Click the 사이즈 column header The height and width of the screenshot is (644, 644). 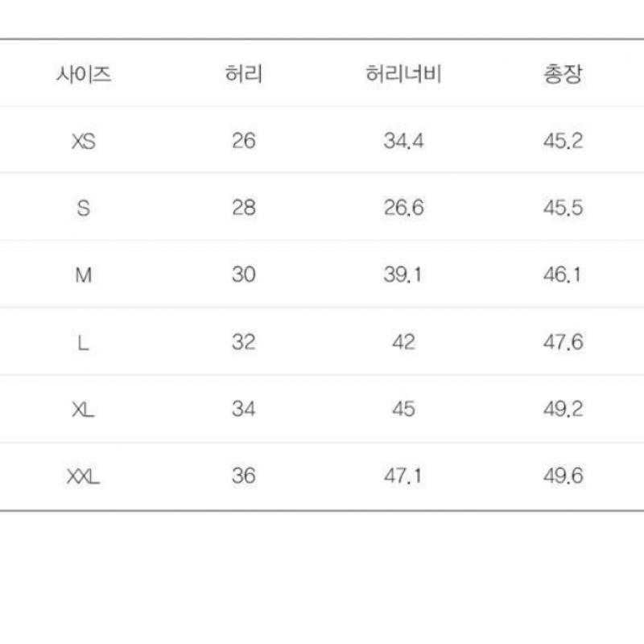[84, 76]
